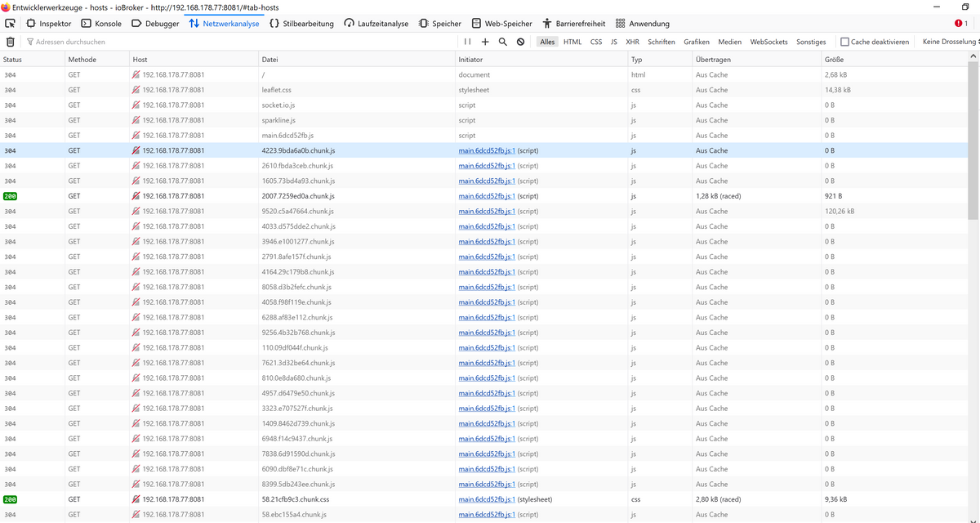The image size is (980, 523).
Task: Click the red error counter badge
Action: pyautogui.click(x=961, y=24)
